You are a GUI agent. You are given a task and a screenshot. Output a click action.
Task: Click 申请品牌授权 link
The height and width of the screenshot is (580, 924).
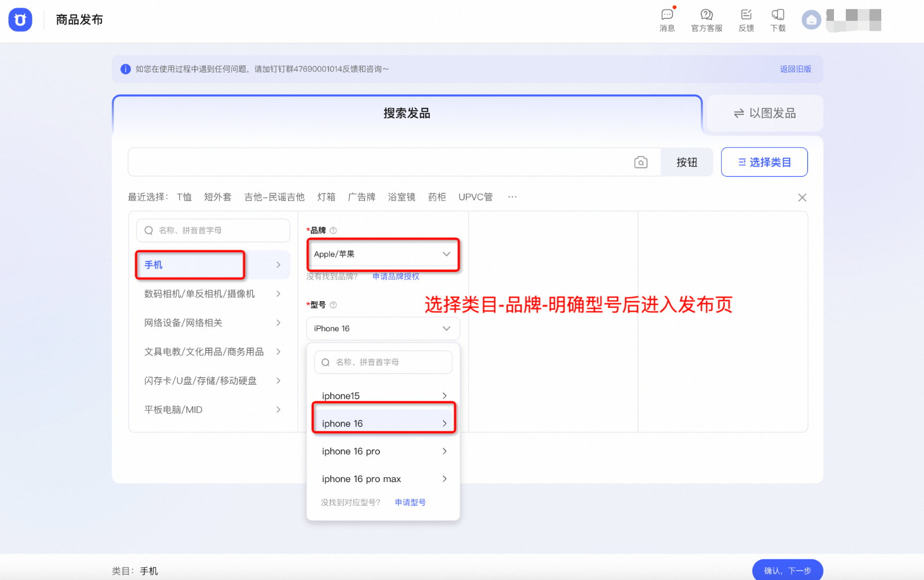coord(396,276)
